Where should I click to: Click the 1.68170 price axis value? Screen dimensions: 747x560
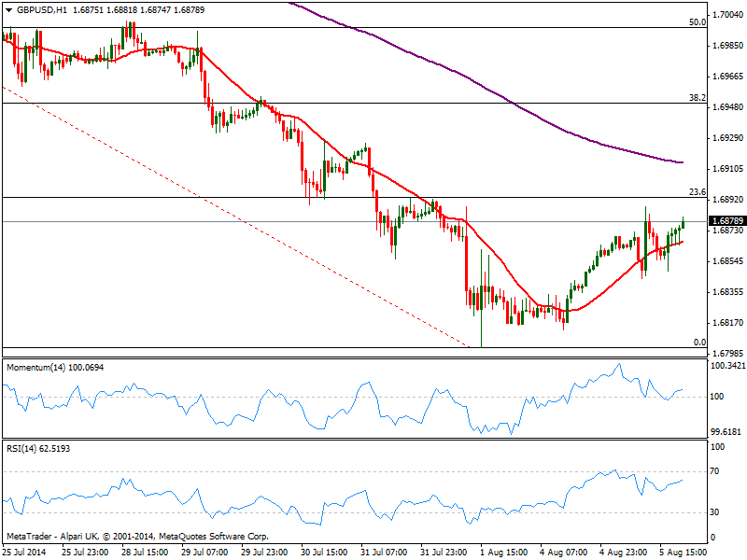[727, 323]
